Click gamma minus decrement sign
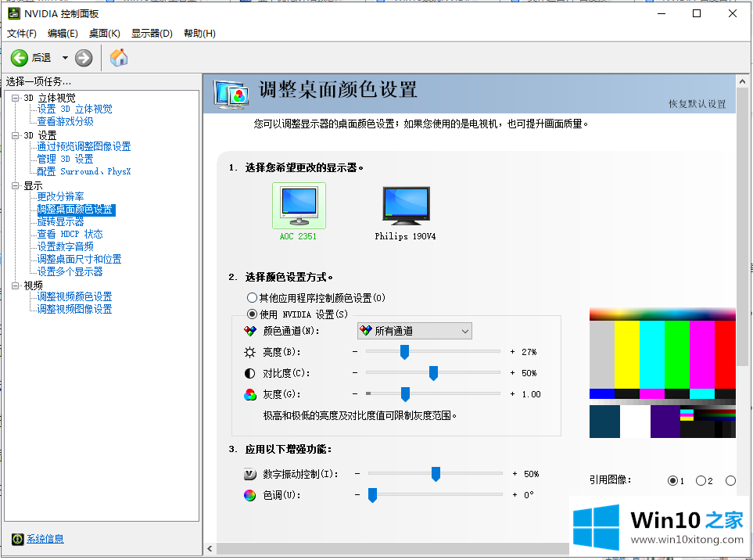Viewport: 753px width, 560px height. pyautogui.click(x=355, y=394)
